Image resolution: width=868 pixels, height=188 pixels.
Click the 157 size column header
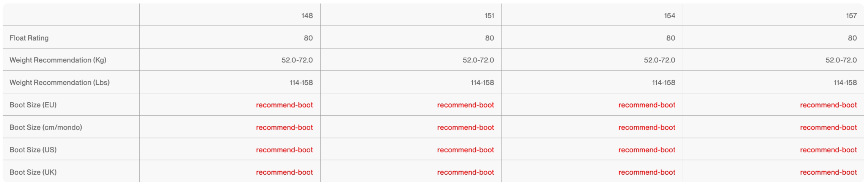click(851, 16)
